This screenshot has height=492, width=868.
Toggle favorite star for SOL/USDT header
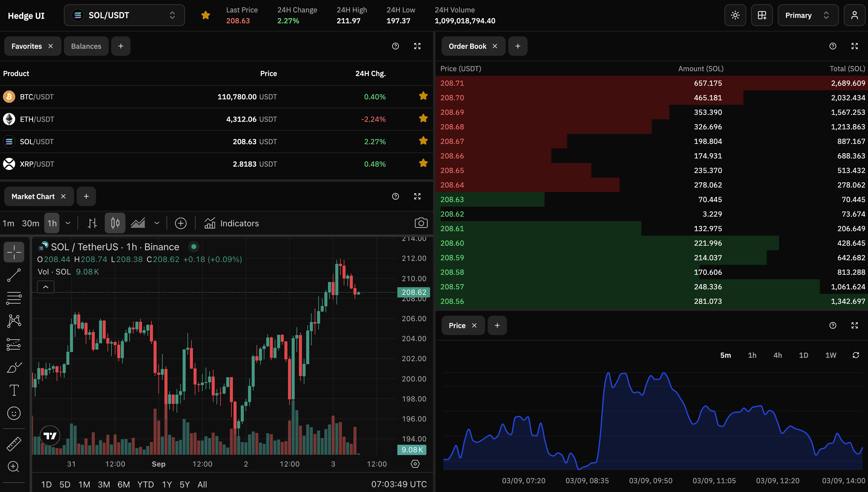click(205, 15)
